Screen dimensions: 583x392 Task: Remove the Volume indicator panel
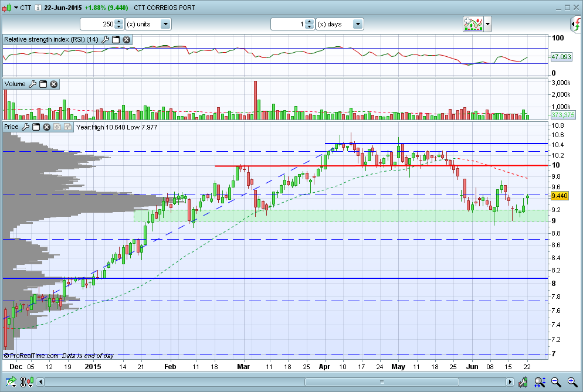(53, 84)
